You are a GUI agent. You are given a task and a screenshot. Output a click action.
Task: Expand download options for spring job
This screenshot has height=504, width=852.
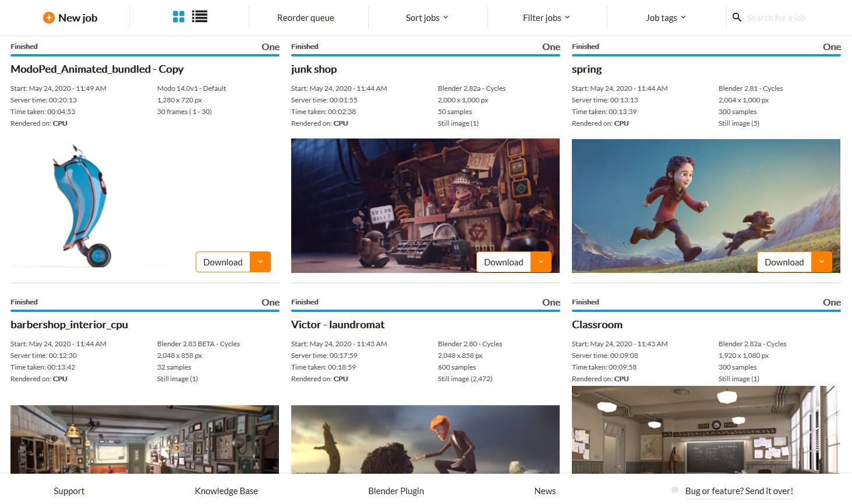tap(822, 262)
